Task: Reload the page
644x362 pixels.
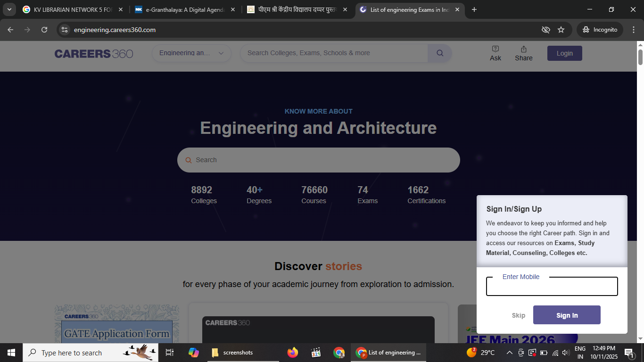Action: click(x=44, y=30)
